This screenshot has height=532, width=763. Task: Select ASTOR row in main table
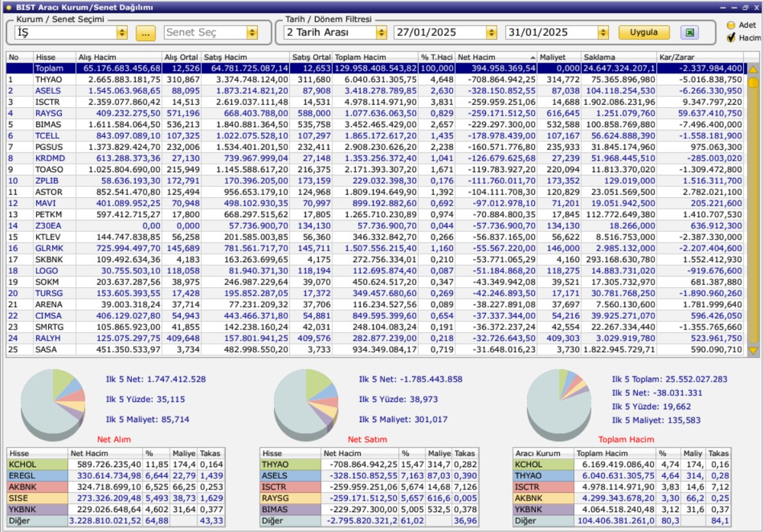pyautogui.click(x=375, y=192)
